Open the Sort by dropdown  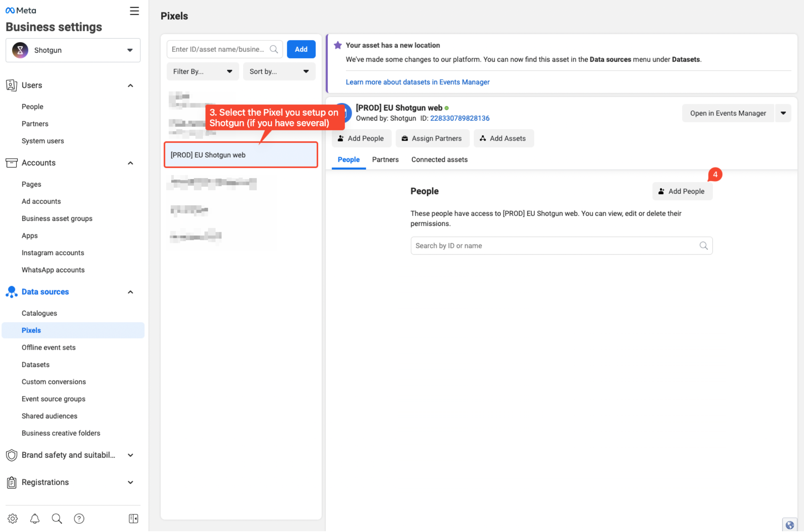[x=279, y=72]
